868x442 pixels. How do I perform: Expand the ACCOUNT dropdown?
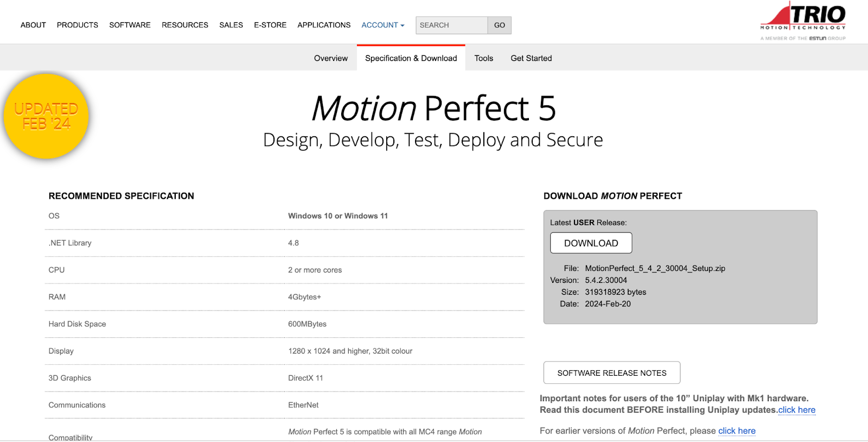tap(383, 25)
